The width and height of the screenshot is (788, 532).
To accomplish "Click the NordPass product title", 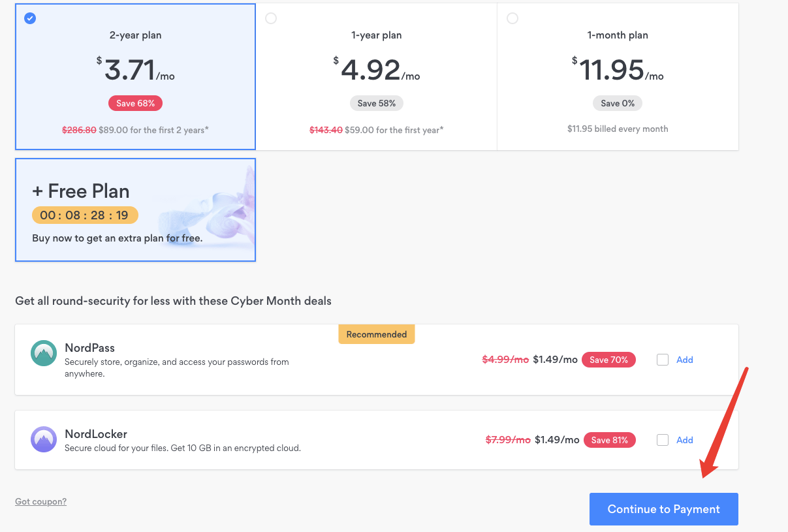I will [89, 348].
